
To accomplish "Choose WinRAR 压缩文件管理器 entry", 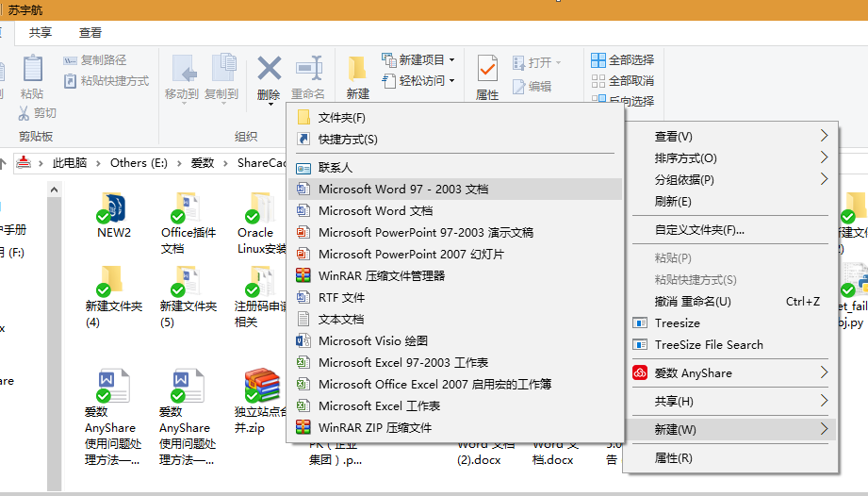I will click(455, 275).
